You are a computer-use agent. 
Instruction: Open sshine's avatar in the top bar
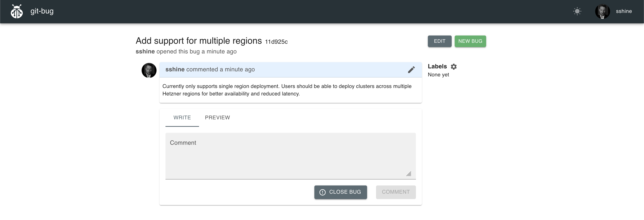(602, 11)
